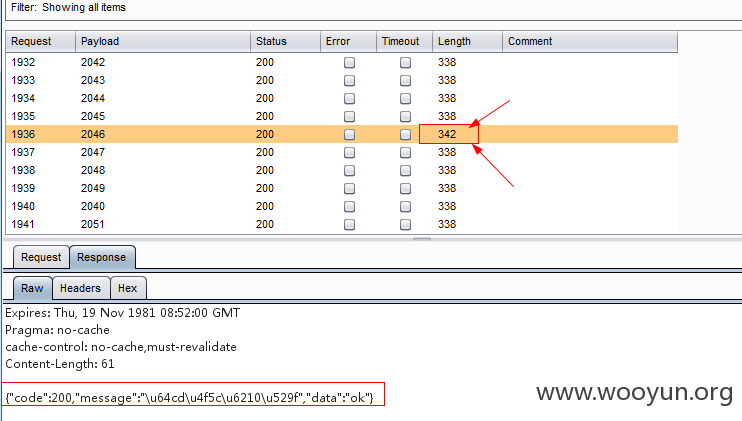
Task: Switch to the Hex view tab
Action: coord(128,289)
